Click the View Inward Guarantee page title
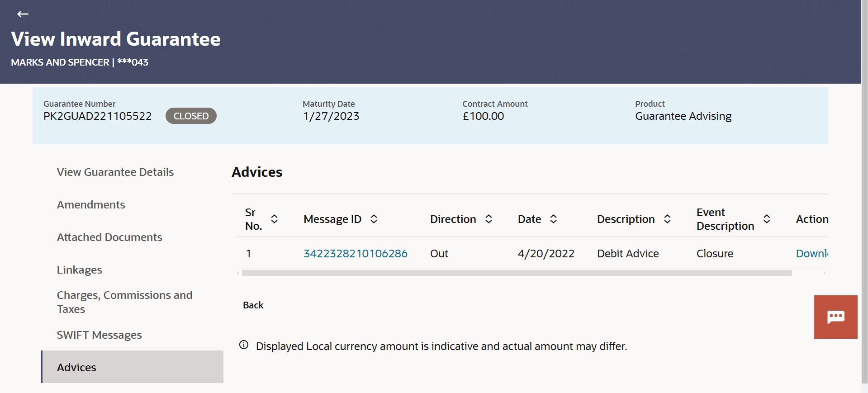 pyautogui.click(x=116, y=39)
